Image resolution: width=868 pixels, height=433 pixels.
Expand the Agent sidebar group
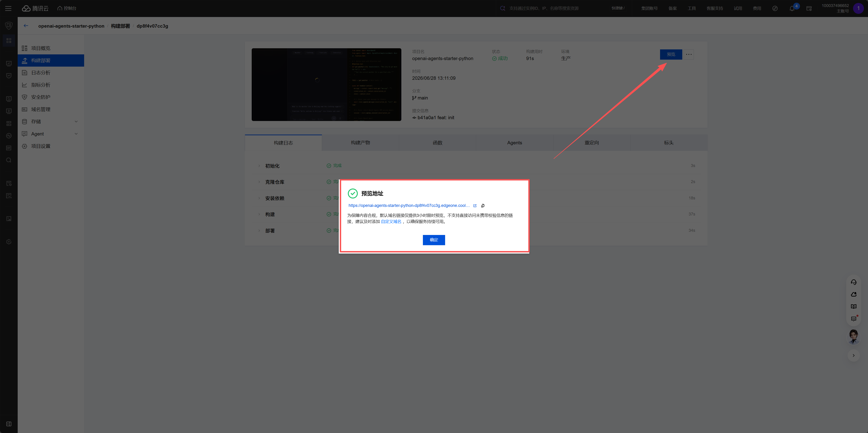pyautogui.click(x=51, y=134)
